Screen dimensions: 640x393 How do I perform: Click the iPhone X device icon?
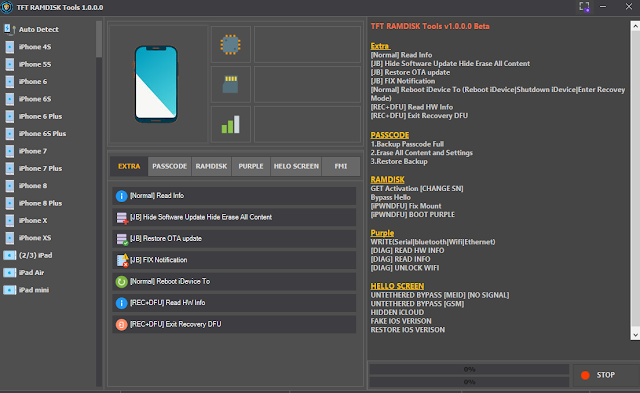tap(9, 220)
